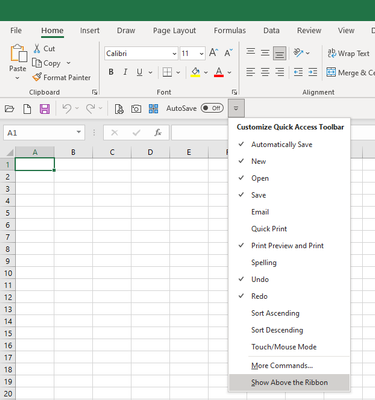Uncheck Save in the customize menu
The width and height of the screenshot is (375, 400).
point(289,195)
